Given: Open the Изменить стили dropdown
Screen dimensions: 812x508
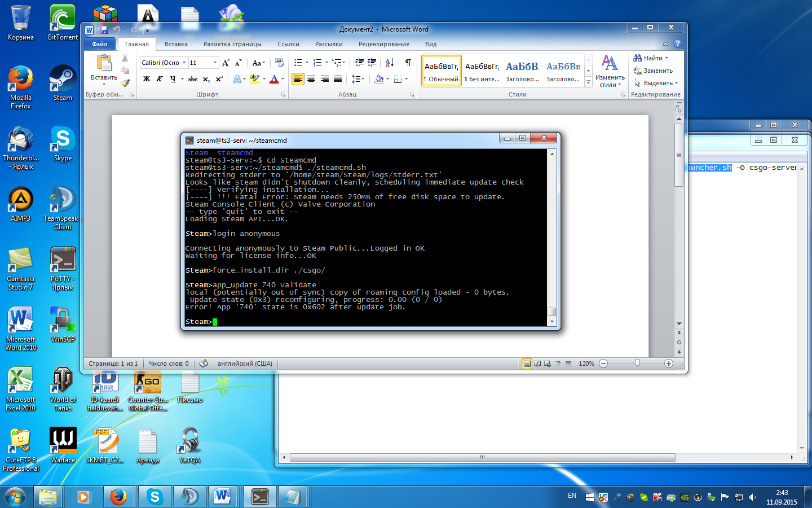Looking at the screenshot, I should tap(610, 71).
